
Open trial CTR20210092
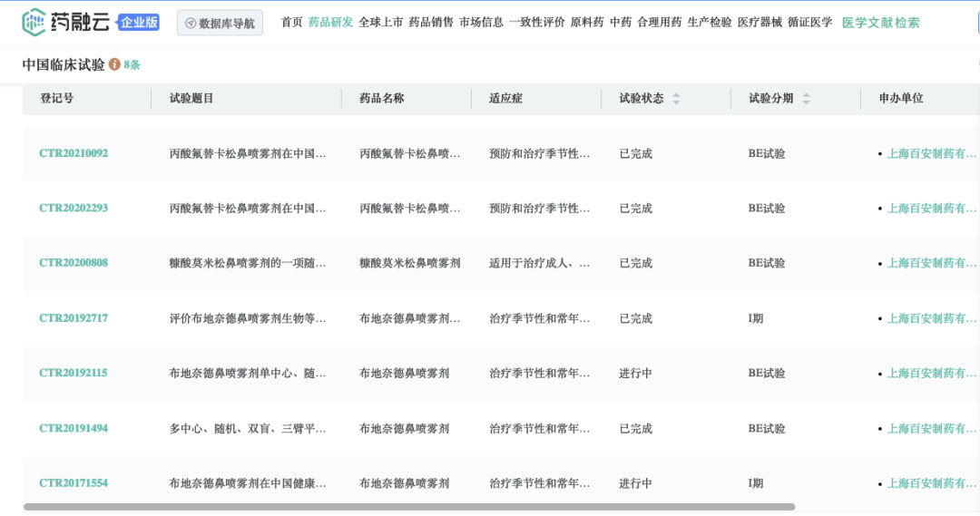(73, 153)
